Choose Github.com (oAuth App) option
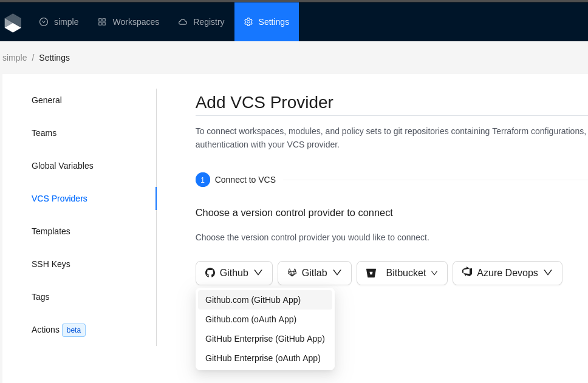Viewport: 588px width, 383px height. [x=251, y=319]
